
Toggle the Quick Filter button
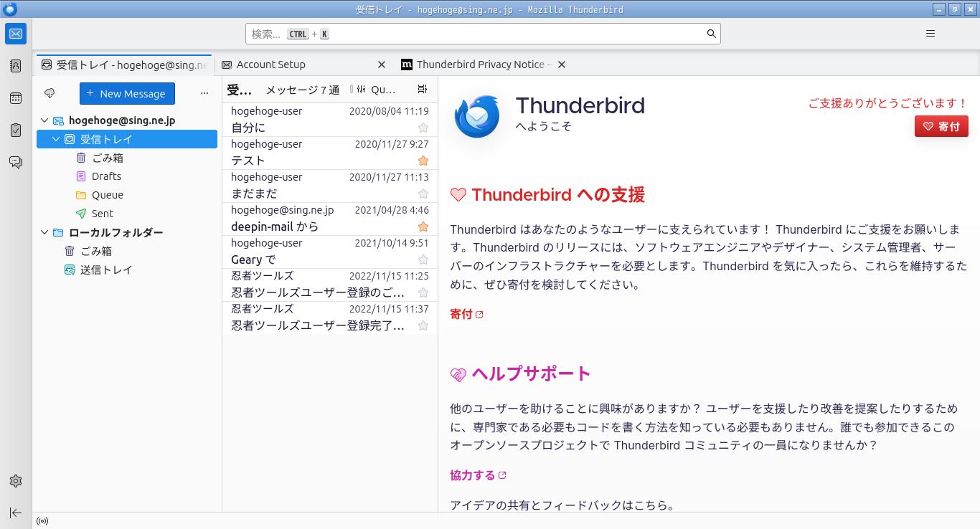373,90
